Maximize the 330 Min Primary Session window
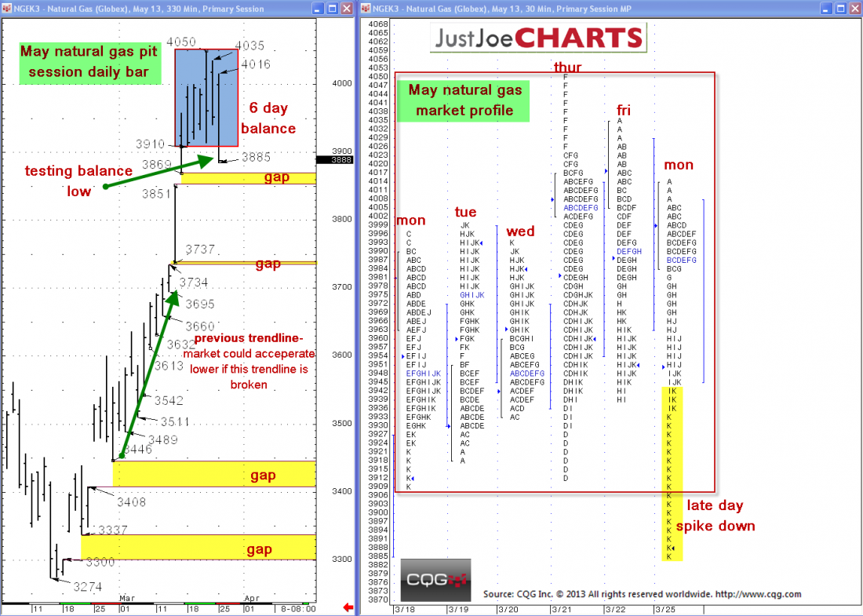The height and width of the screenshot is (616, 863). pyautogui.click(x=332, y=7)
